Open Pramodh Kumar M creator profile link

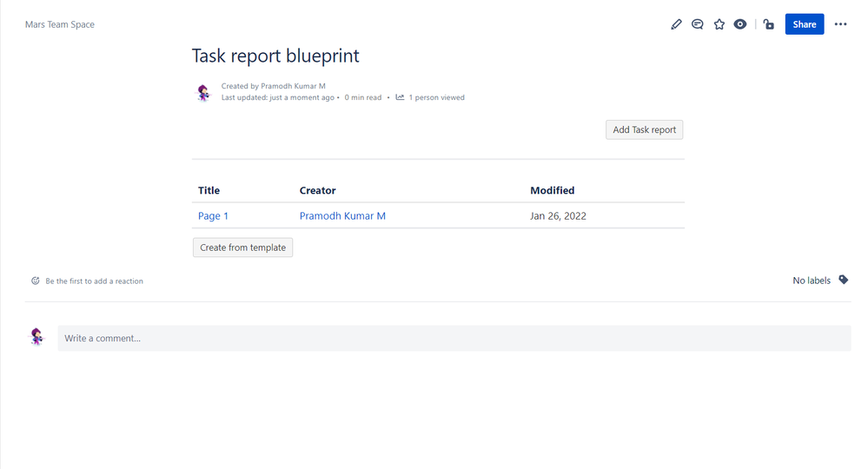coord(342,215)
